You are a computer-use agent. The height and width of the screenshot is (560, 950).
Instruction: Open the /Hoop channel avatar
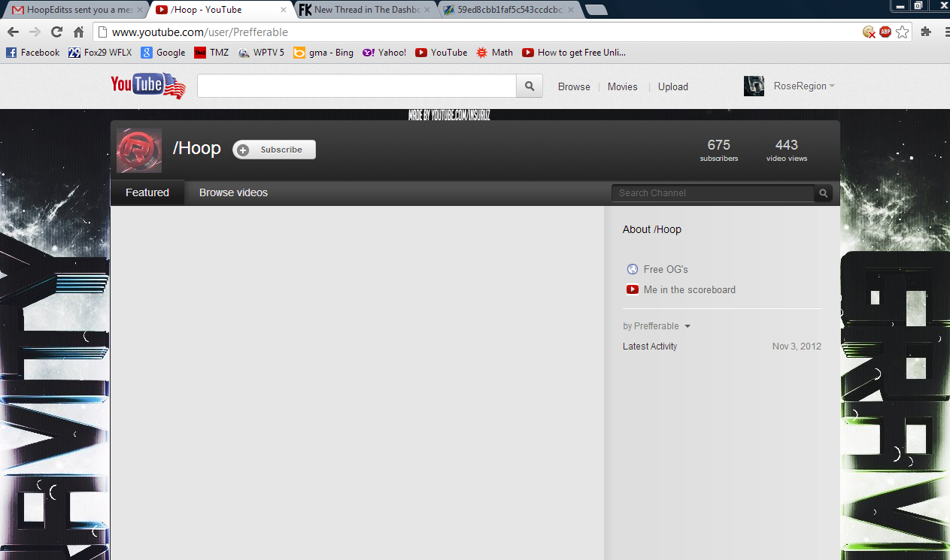(x=139, y=150)
